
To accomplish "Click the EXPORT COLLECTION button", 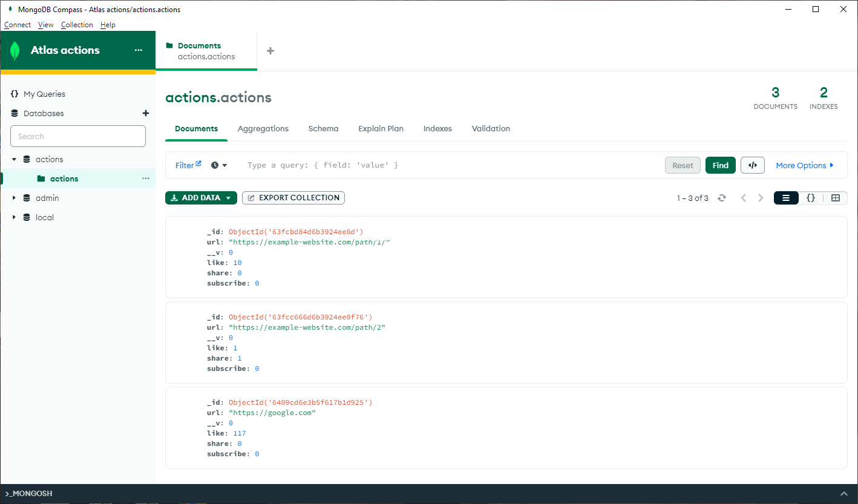I will pos(293,197).
